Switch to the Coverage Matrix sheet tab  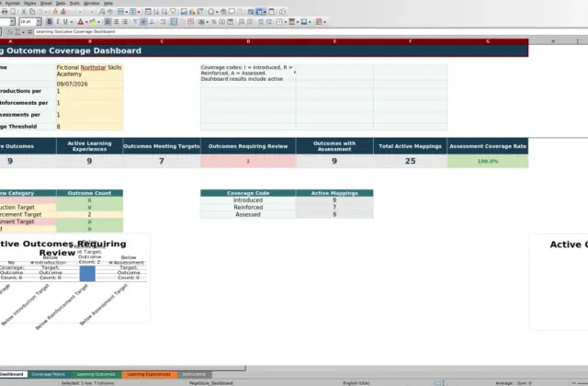coord(49,374)
